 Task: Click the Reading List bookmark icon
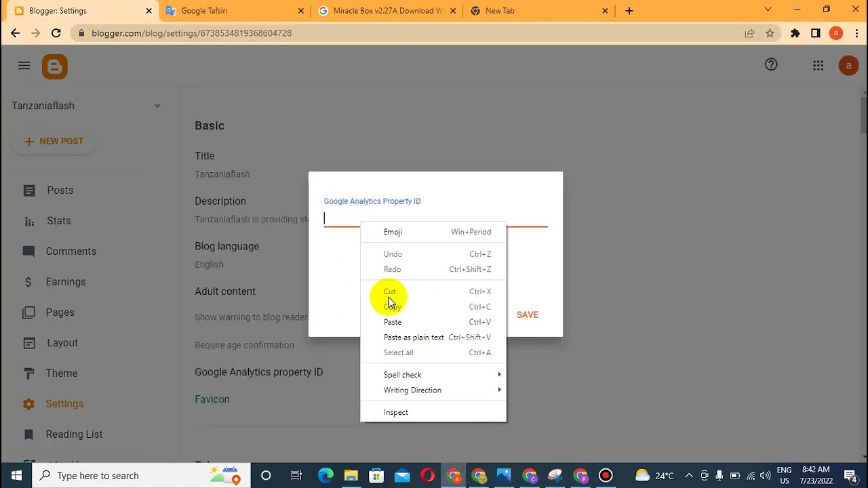pos(29,434)
